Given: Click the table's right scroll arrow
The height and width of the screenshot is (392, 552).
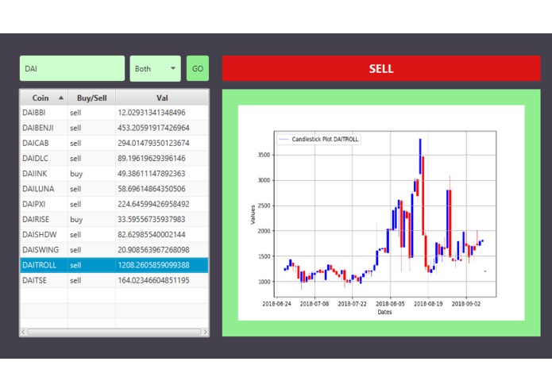Looking at the screenshot, I should 206,332.
